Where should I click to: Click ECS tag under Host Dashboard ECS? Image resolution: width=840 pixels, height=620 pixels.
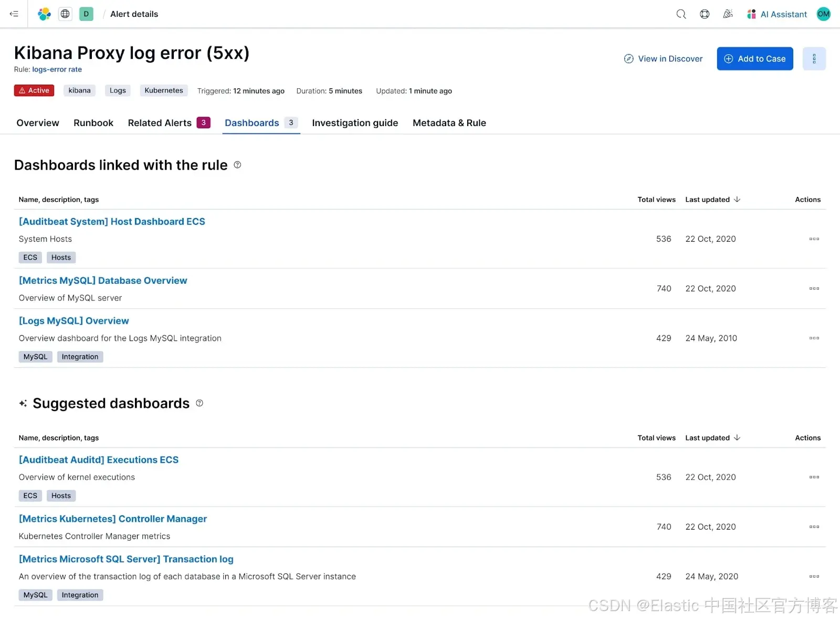pyautogui.click(x=30, y=257)
